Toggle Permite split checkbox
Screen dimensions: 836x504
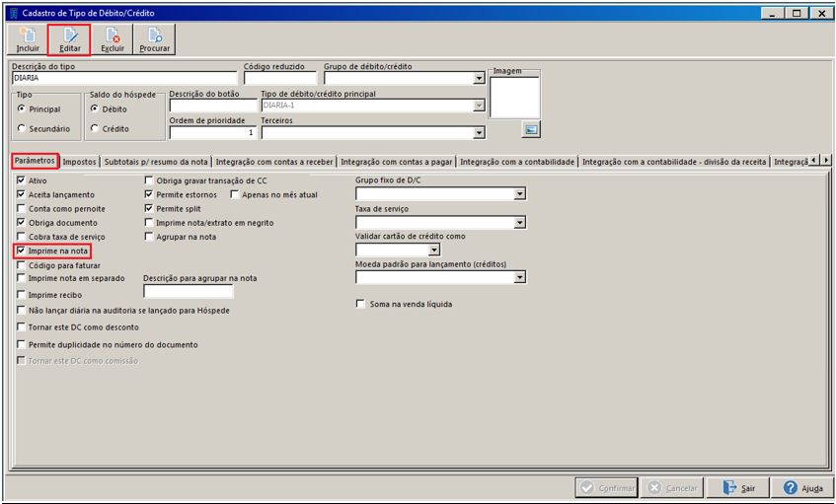click(149, 208)
